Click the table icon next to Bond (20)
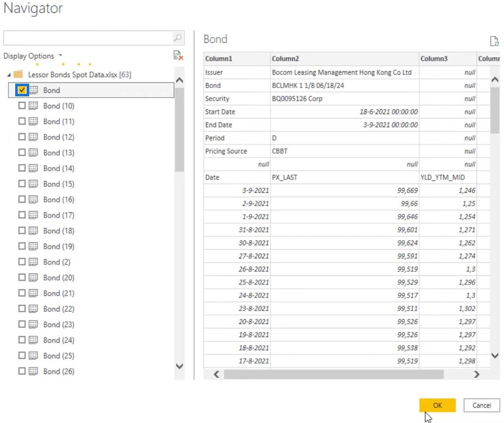The image size is (504, 423). [x=33, y=278]
